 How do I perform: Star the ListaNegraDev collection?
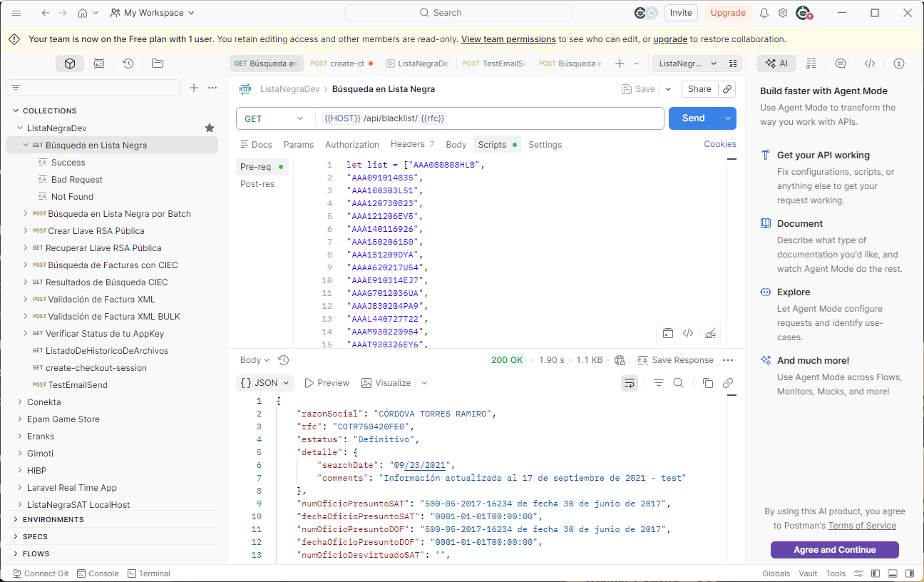pyautogui.click(x=210, y=128)
